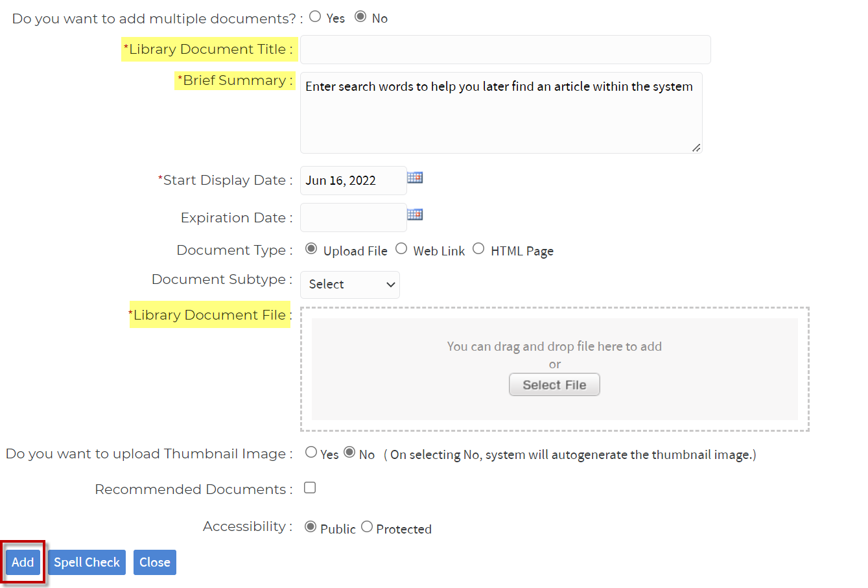Select Yes to upload Thumbnail Image
This screenshot has height=588, width=868.
pos(311,453)
